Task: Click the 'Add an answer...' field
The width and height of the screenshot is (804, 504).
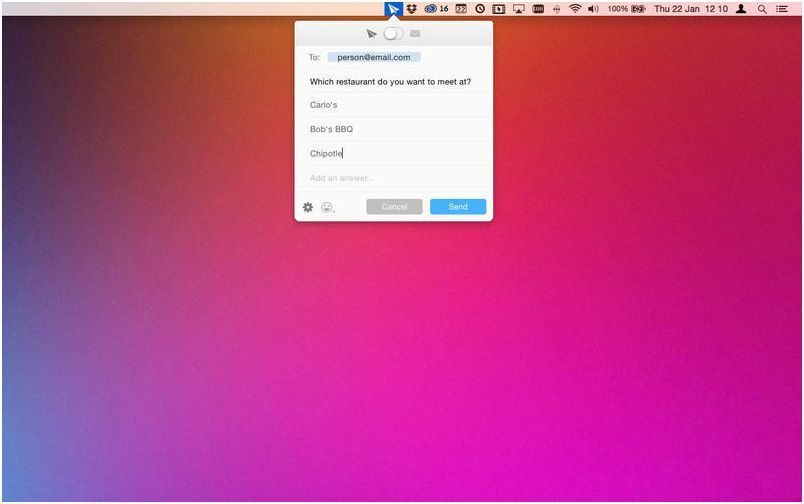Action: coord(393,178)
